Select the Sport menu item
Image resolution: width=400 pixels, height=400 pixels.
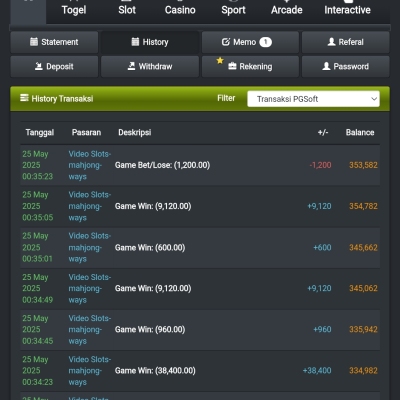pos(233,10)
